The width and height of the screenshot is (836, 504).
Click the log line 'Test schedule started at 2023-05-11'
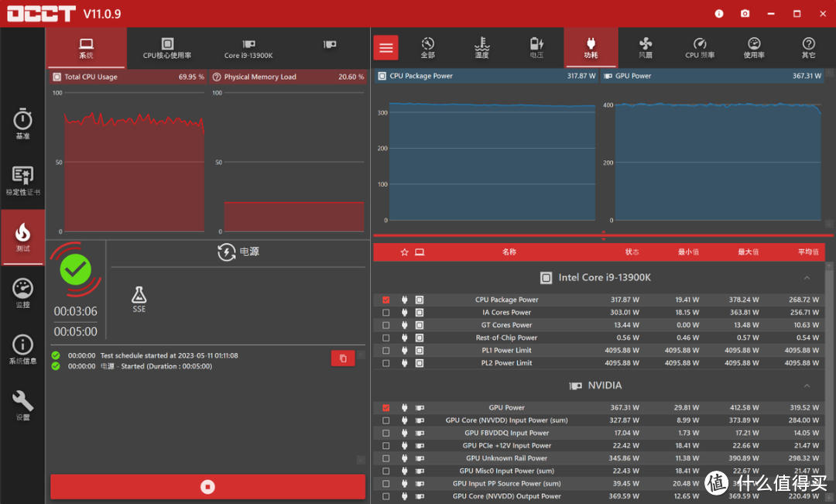[169, 355]
